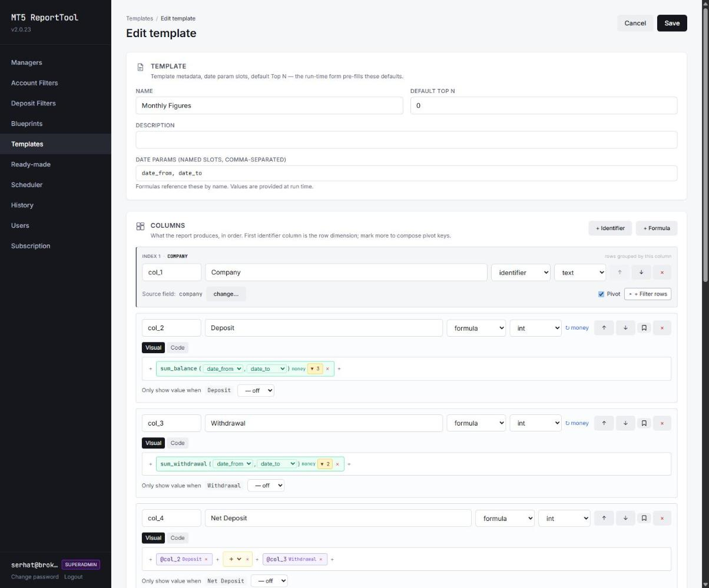Delete the Deposit column

tap(662, 328)
